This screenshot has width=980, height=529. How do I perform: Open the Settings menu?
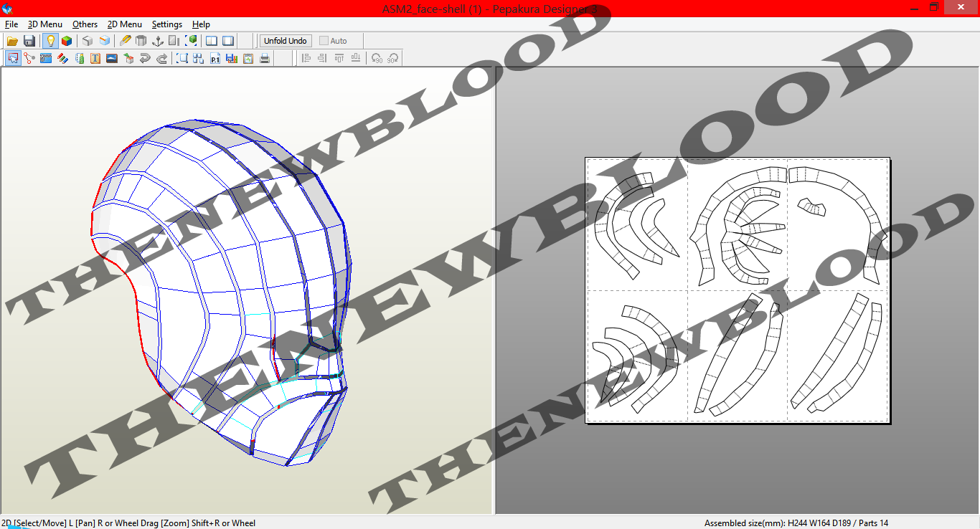tap(167, 24)
